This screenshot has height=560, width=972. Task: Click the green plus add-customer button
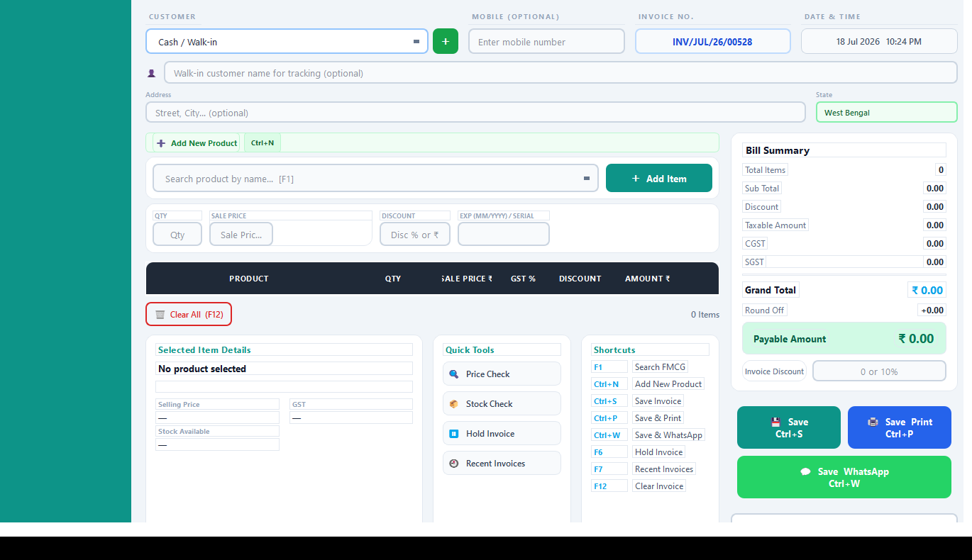(446, 41)
